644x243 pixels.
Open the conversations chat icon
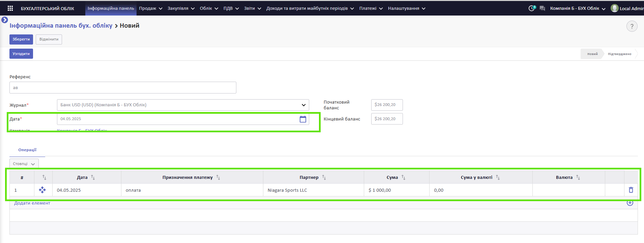pos(542,8)
